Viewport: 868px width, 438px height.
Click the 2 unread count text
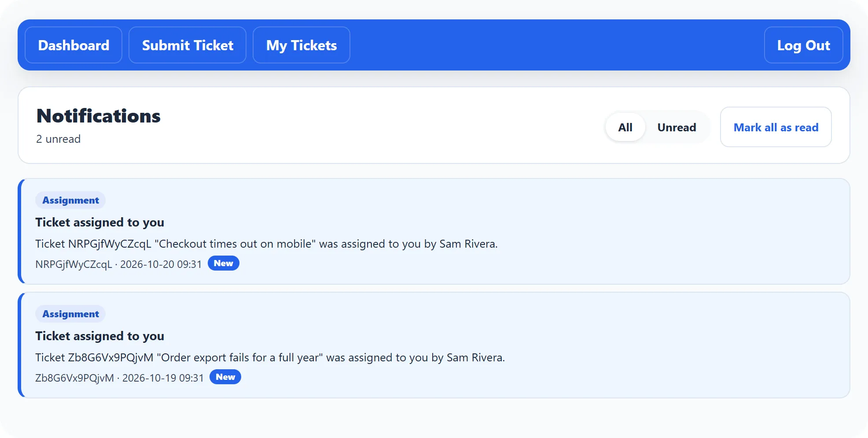59,139
